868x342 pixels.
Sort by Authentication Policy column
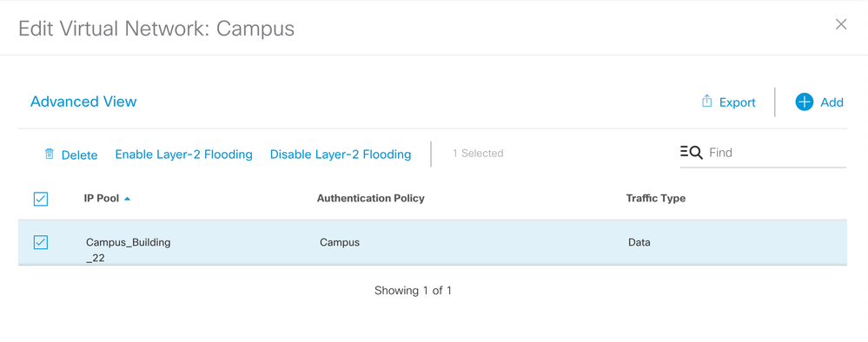click(x=371, y=198)
